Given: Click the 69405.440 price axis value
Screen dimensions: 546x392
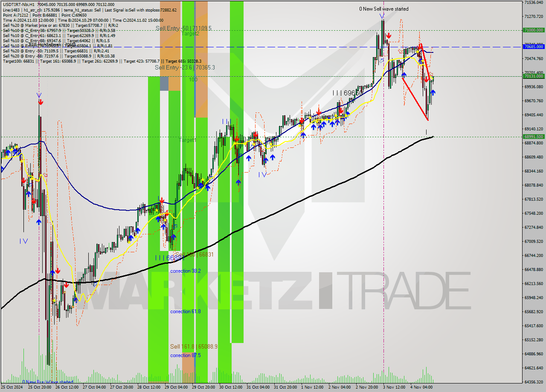Looking at the screenshot, I should [x=534, y=115].
